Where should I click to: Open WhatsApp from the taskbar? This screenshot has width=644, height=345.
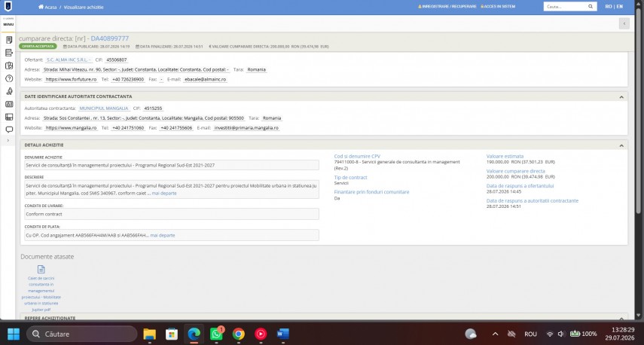click(216, 334)
